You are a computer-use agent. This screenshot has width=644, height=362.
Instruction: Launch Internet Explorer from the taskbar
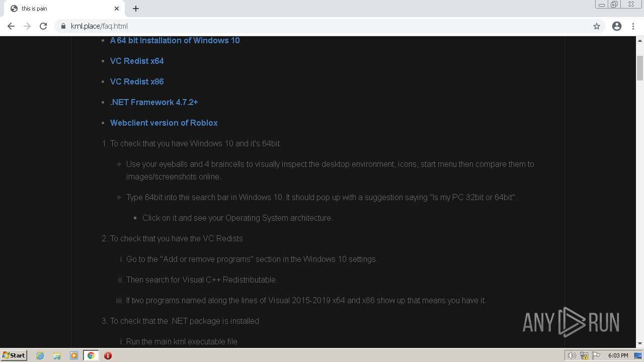tap(40, 355)
